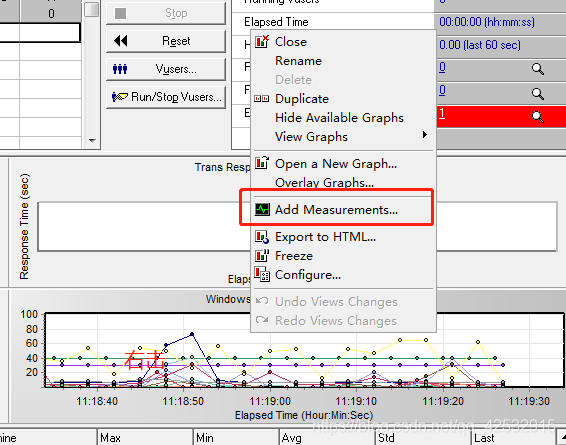Click the Freeze graph icon

coord(262,256)
